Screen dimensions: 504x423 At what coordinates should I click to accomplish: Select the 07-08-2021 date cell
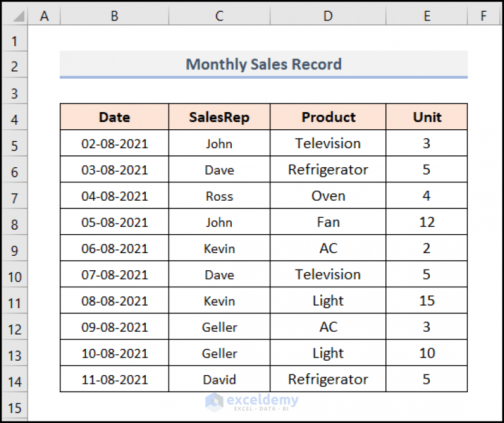point(114,274)
